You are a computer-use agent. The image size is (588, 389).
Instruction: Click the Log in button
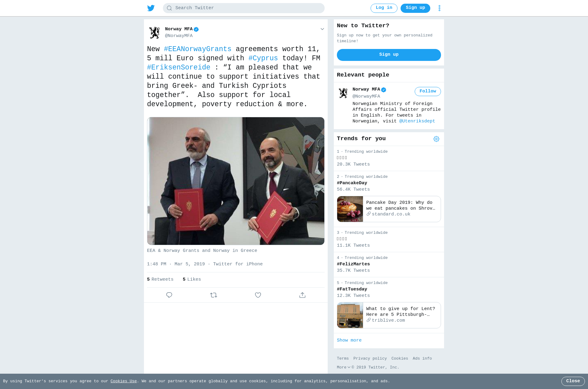[384, 8]
